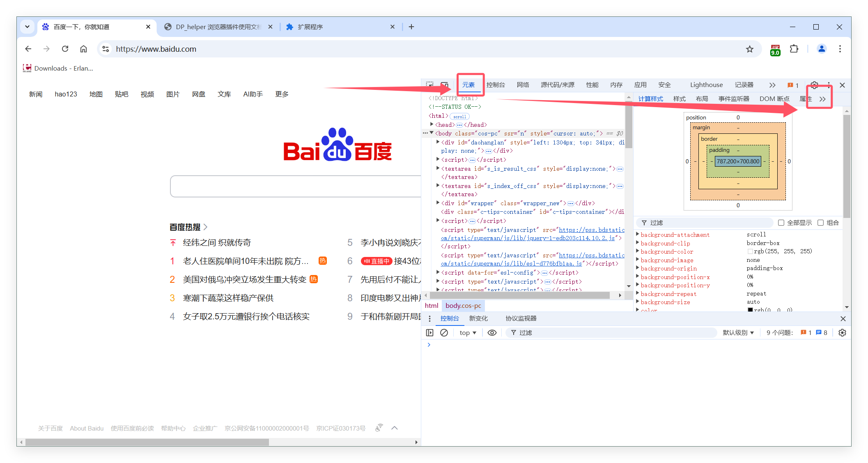Open the 新变化 drawer tab
The height and width of the screenshot is (463, 868).
coord(478,319)
